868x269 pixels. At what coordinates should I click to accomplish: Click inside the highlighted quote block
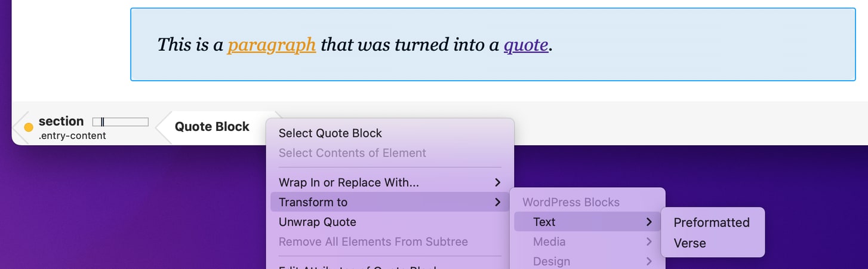tap(493, 44)
